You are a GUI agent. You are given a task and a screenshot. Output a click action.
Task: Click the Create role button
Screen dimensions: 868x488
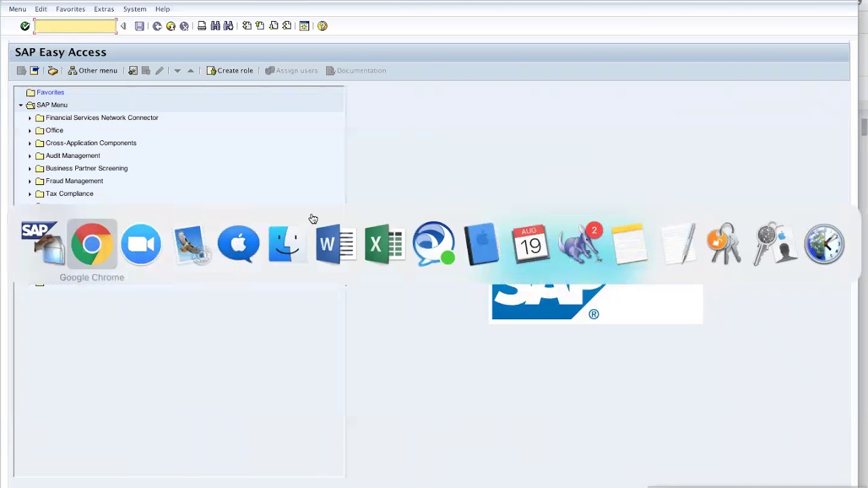pos(230,70)
